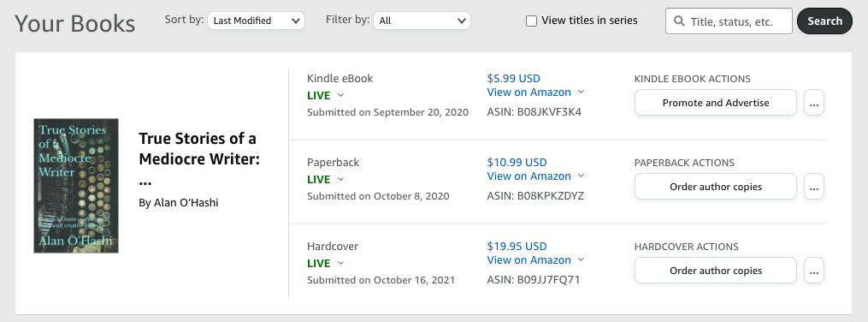The height and width of the screenshot is (322, 868).
Task: Open Kindle eBook more actions ellipsis
Action: pos(814,103)
